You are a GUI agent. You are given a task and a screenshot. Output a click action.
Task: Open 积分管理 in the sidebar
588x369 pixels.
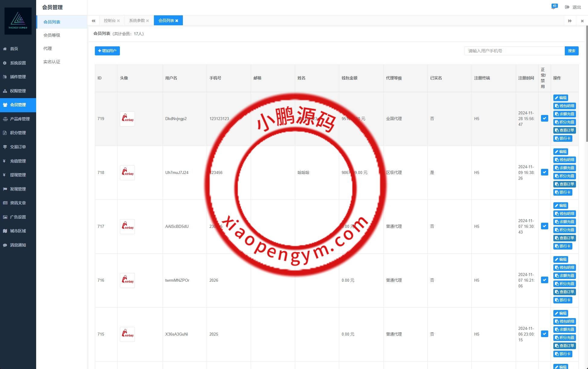point(18,133)
